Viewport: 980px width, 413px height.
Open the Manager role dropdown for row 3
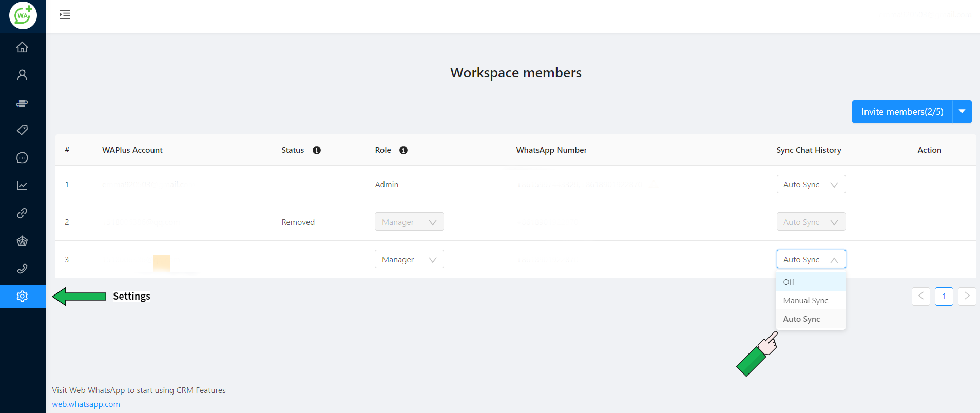click(409, 260)
